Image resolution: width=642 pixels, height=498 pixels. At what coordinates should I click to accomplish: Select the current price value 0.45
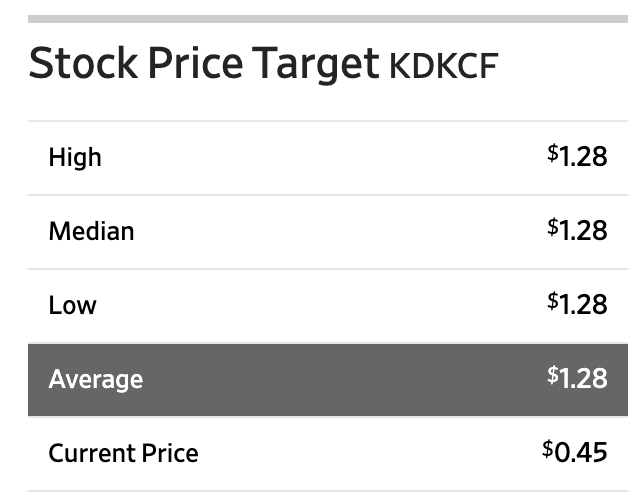tap(582, 452)
